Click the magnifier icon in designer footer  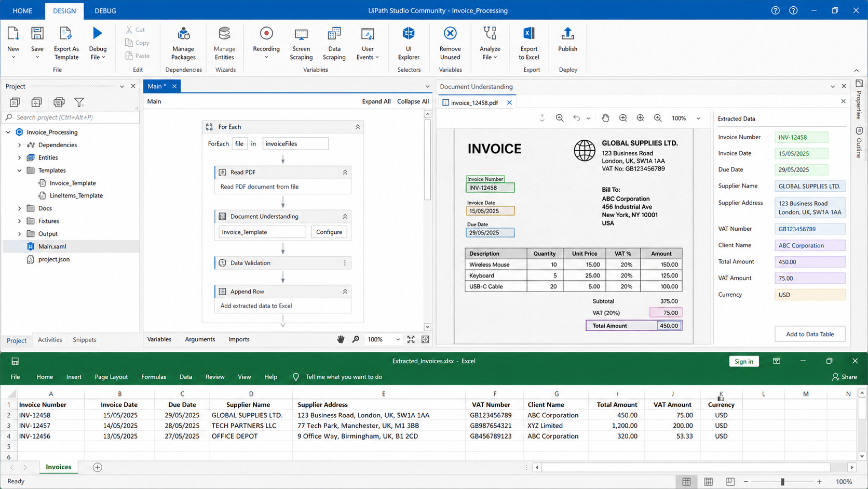[356, 339]
